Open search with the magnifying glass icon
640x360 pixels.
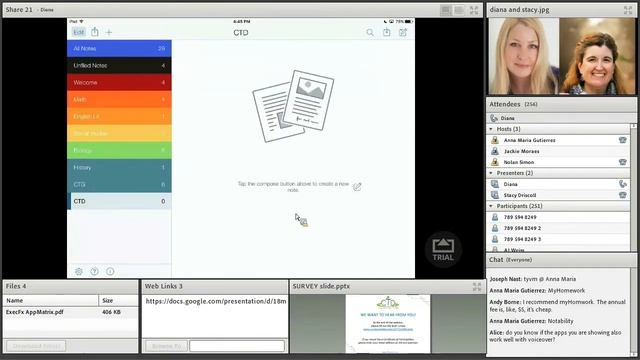pyautogui.click(x=370, y=33)
